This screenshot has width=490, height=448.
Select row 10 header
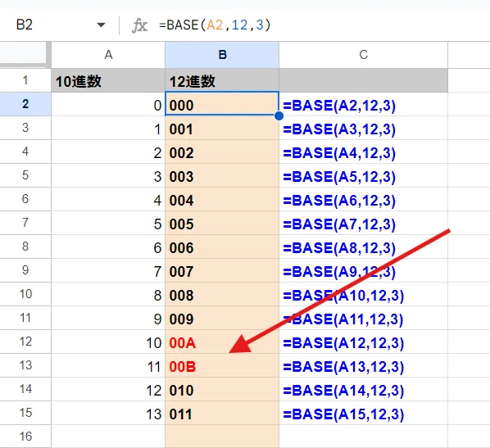coord(25,294)
